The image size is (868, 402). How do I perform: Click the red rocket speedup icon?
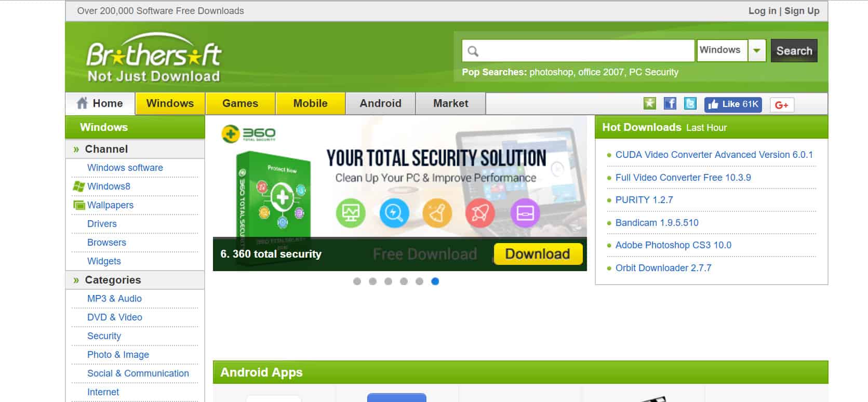[480, 213]
